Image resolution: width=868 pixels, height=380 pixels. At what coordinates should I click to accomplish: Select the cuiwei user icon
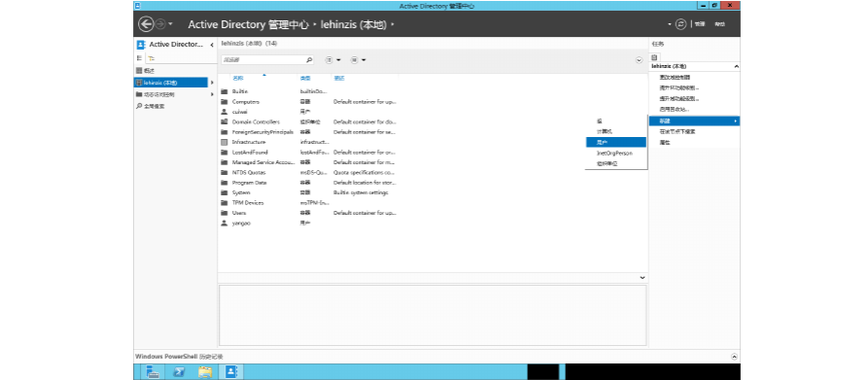point(225,112)
